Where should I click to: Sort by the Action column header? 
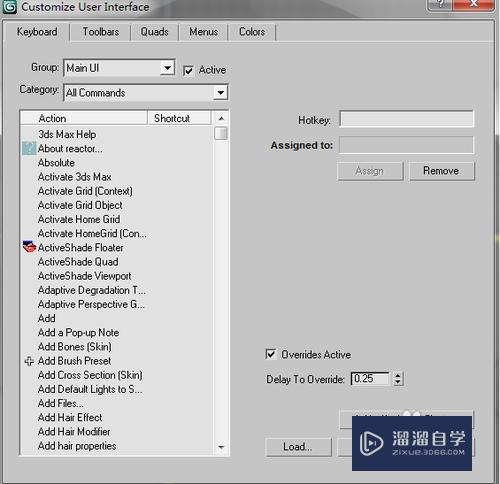click(x=84, y=118)
